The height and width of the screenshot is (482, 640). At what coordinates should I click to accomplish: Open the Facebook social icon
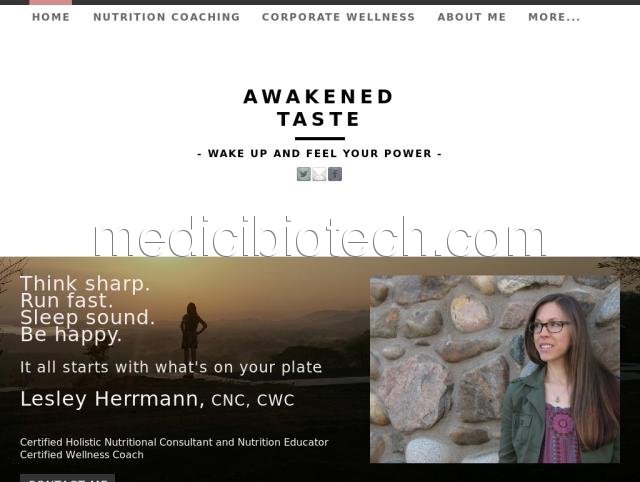point(335,174)
